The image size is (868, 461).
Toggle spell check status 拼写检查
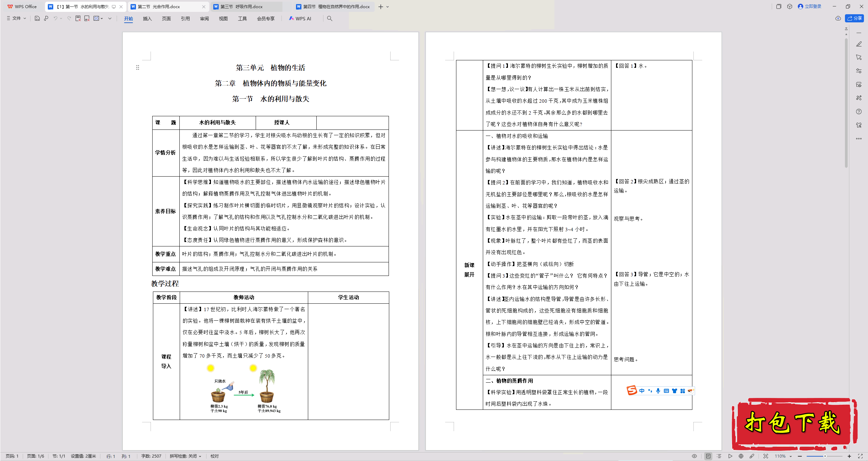[185, 456]
